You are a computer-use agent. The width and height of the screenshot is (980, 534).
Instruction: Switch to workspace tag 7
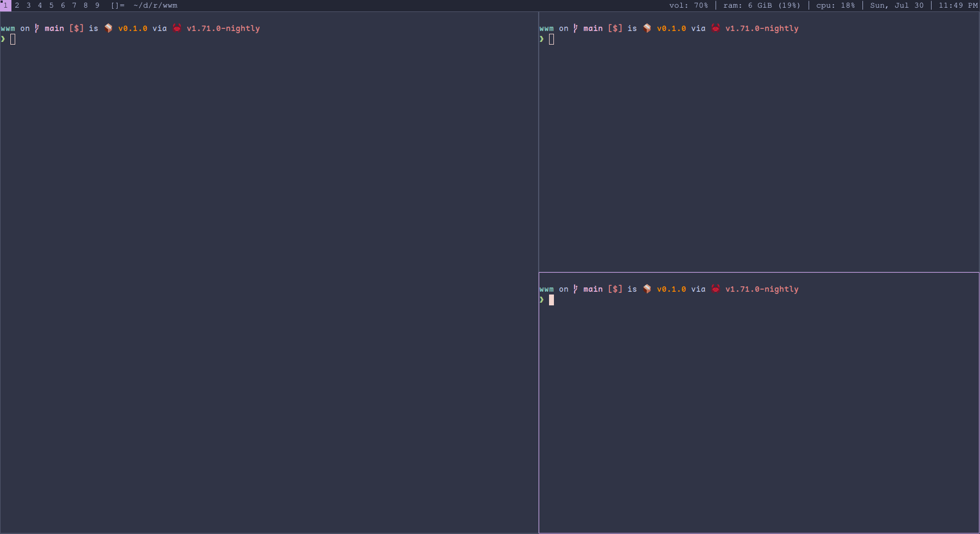[x=75, y=5]
